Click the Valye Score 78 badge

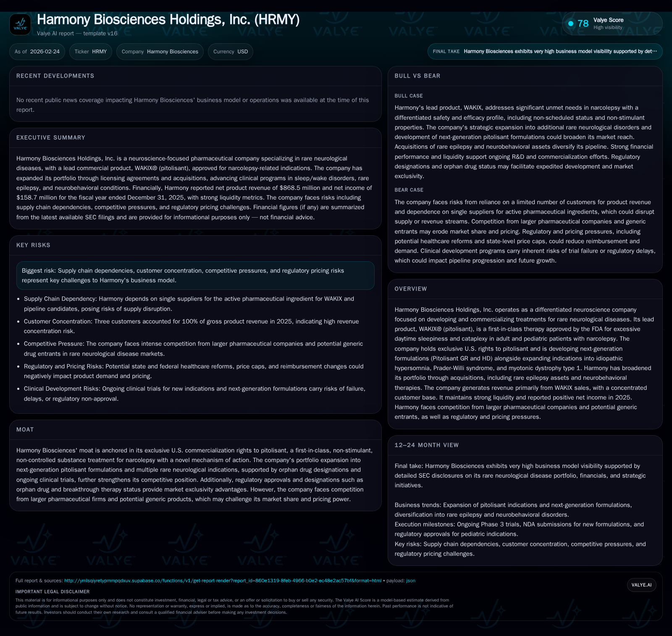pyautogui.click(x=612, y=24)
